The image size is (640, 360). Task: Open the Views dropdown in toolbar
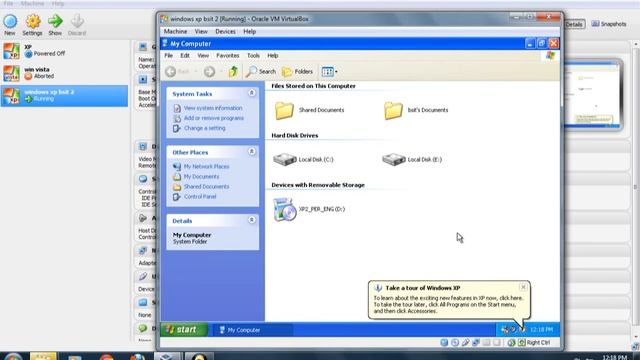click(x=329, y=72)
